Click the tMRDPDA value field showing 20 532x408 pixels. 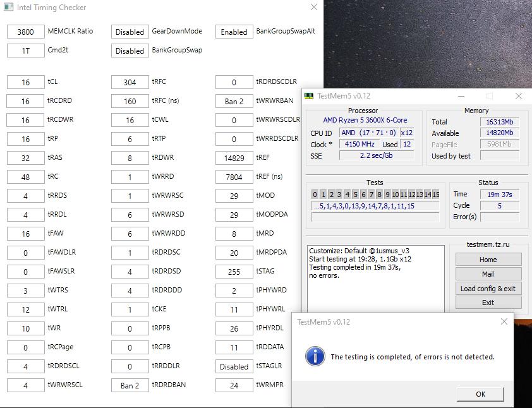pyautogui.click(x=234, y=253)
